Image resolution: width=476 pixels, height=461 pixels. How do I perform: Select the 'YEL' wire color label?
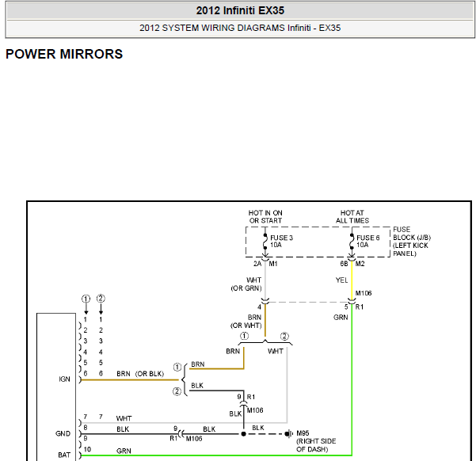pos(341,280)
